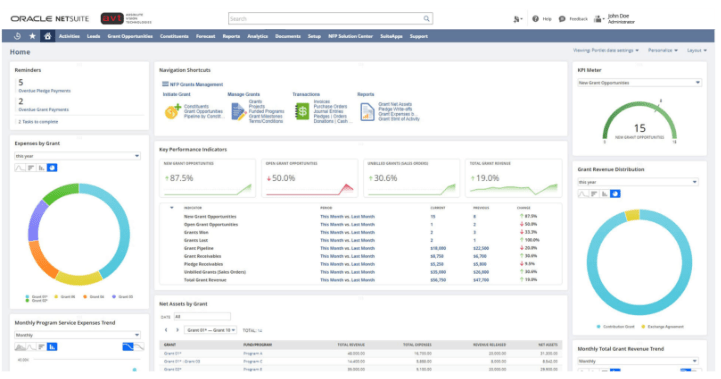Collapse the KPI indicator table arrow
Viewport: 721px width, 379px height.
coord(172,208)
